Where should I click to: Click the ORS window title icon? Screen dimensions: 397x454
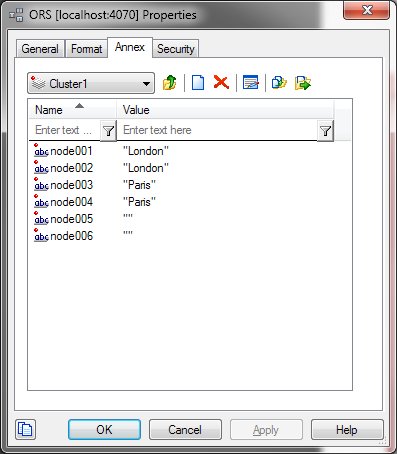tap(16, 15)
